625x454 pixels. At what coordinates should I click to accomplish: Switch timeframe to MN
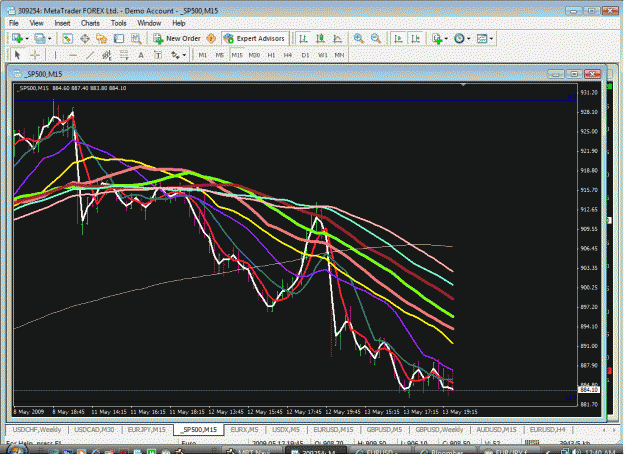pyautogui.click(x=339, y=55)
